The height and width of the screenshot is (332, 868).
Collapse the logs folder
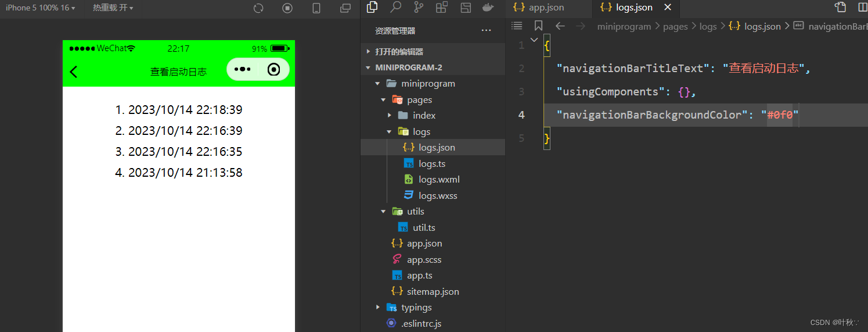389,131
